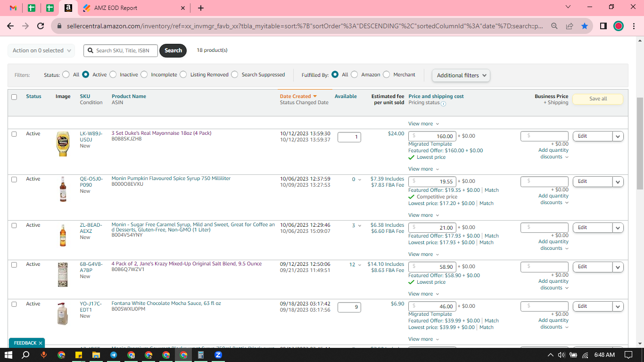Close the AMZ EOD Report tab
The width and height of the screenshot is (644, 362).
point(183,8)
